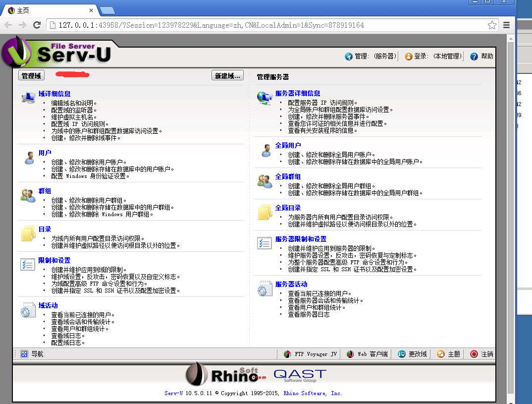Screen dimensions: 532x404
Task: Open a new browser tab
Action: [x=107, y=10]
